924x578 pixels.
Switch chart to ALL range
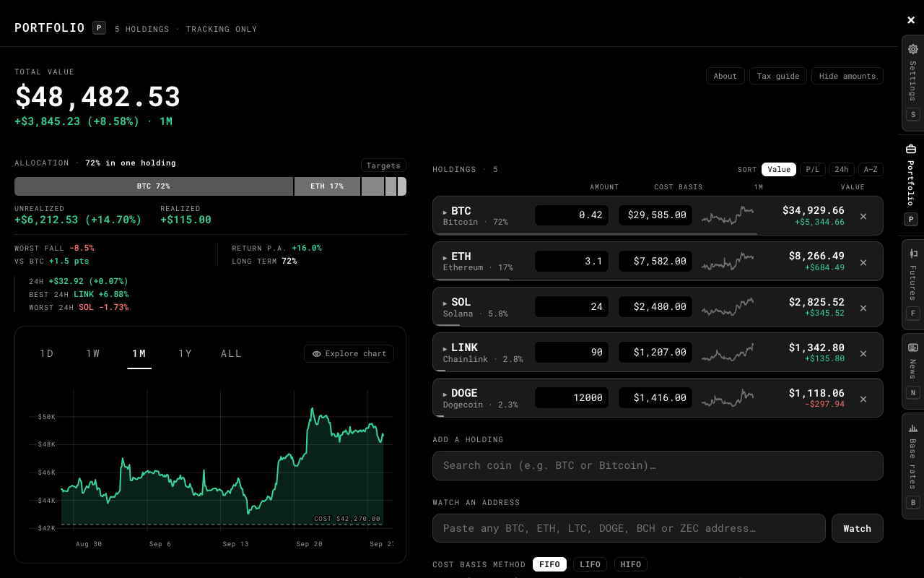(x=232, y=353)
